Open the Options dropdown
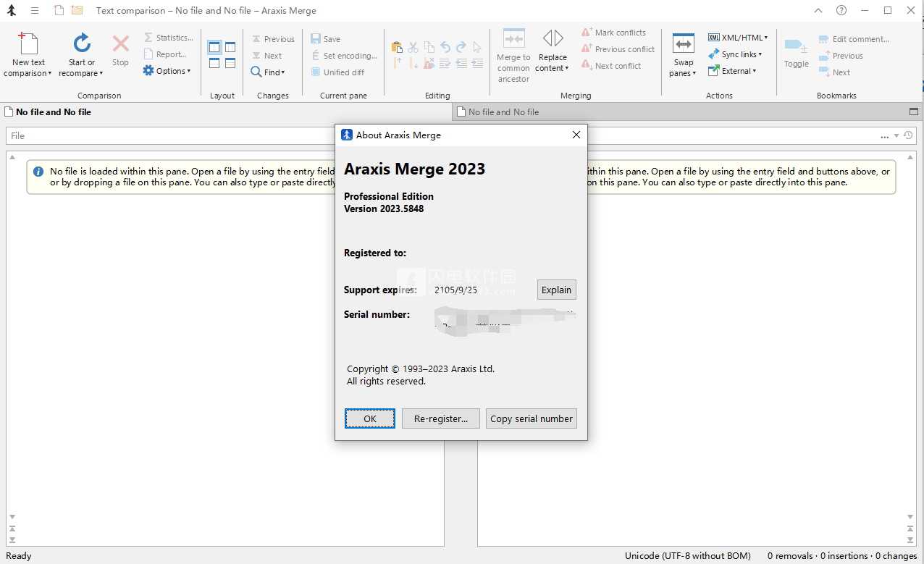This screenshot has height=564, width=924. point(167,71)
